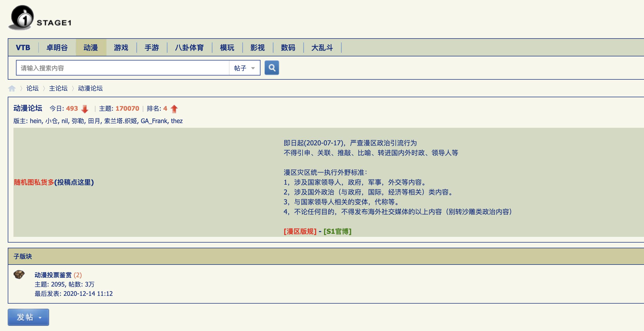This screenshot has height=331, width=644.
Task: Switch to the 数码 section
Action: click(x=289, y=48)
